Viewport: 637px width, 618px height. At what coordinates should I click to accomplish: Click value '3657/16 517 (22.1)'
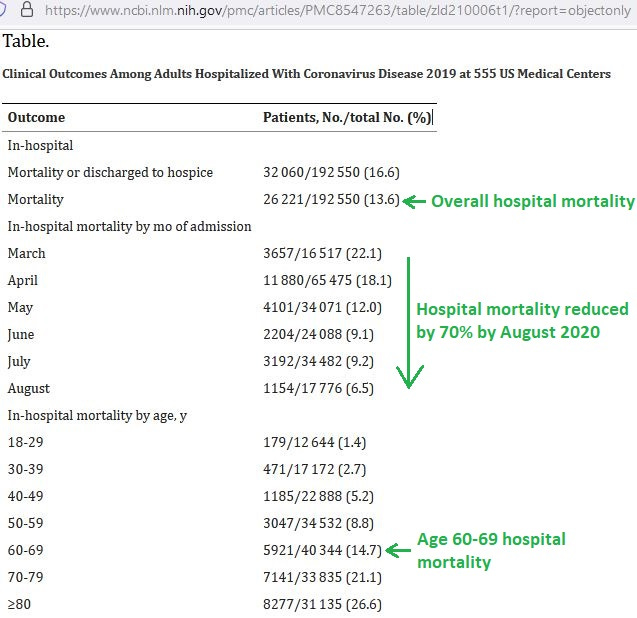click(x=322, y=253)
